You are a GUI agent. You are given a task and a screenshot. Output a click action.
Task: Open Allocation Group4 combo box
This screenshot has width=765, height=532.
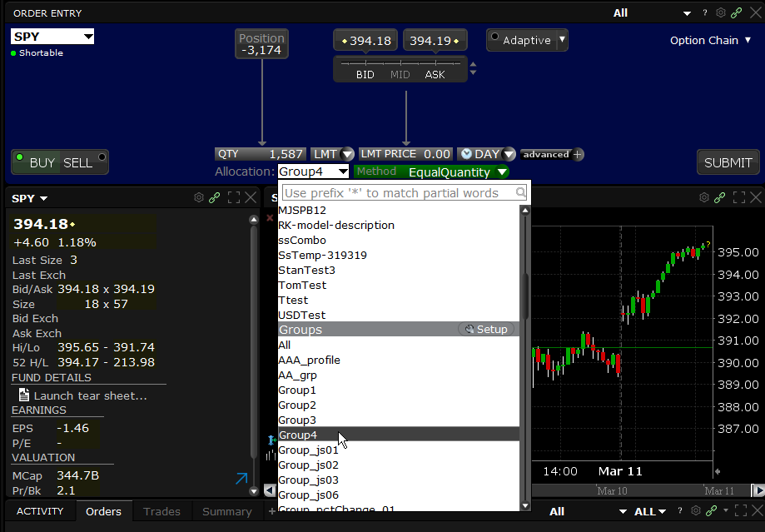[313, 172]
